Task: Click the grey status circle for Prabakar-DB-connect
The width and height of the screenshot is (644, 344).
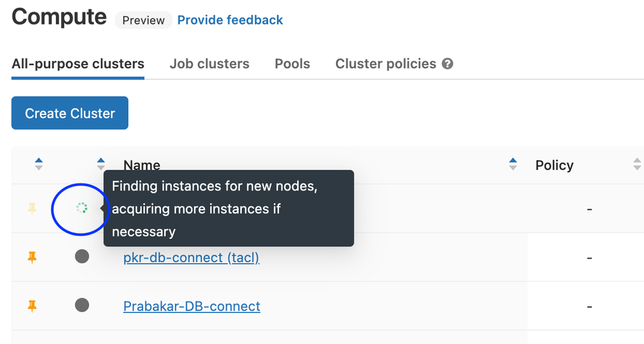Action: pyautogui.click(x=82, y=305)
